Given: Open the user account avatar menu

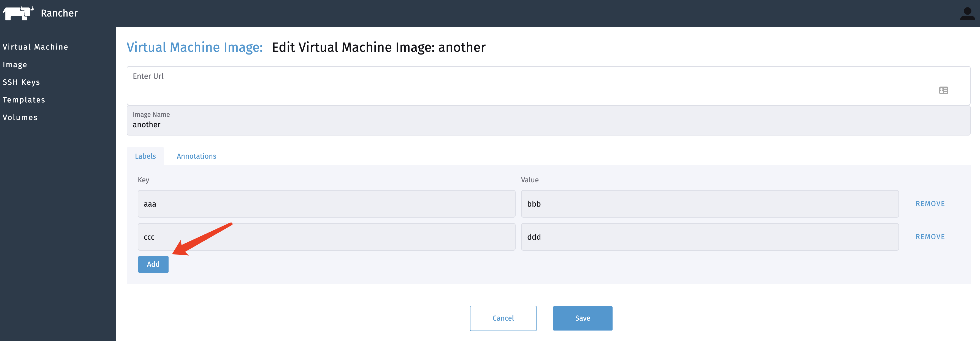Looking at the screenshot, I should point(967,14).
